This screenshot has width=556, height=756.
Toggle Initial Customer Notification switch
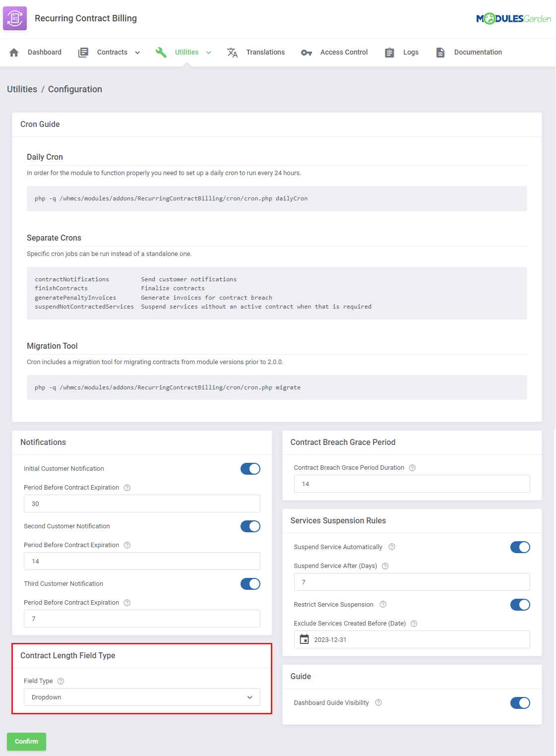tap(250, 469)
